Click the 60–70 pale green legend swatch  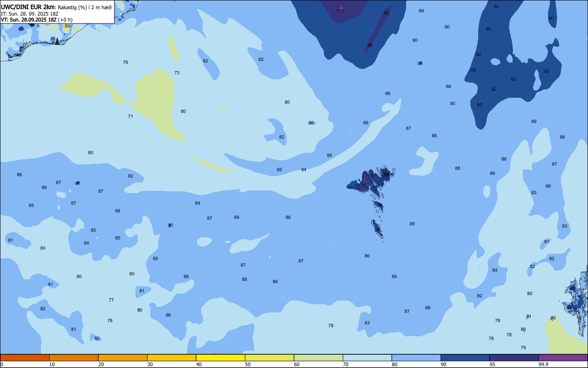318,357
